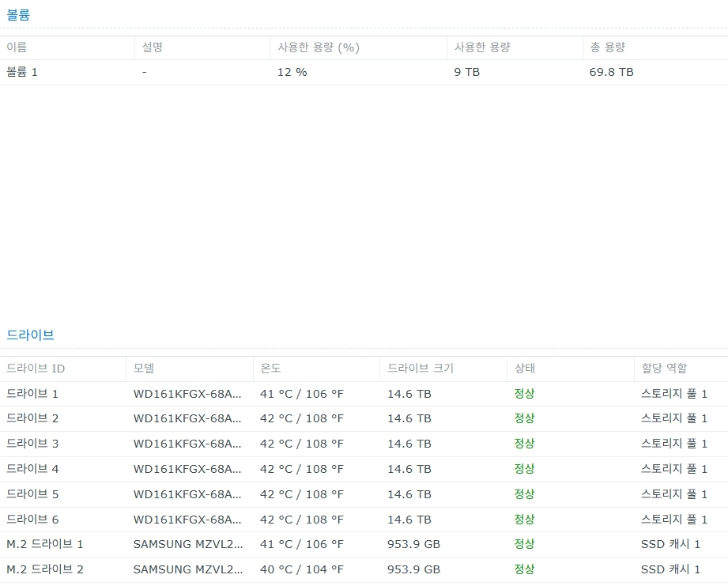Click the 정상 status of 드라이브 3

point(525,444)
